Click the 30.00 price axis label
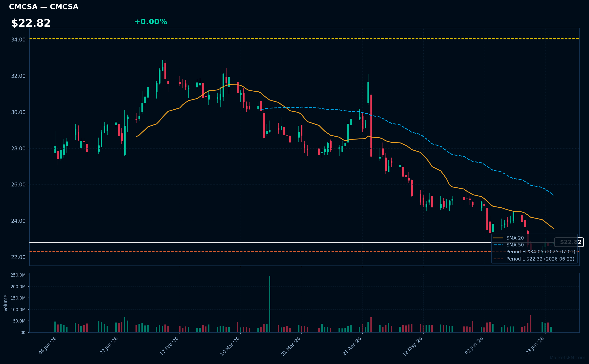Viewport: 589px width, 364px height. coord(18,112)
